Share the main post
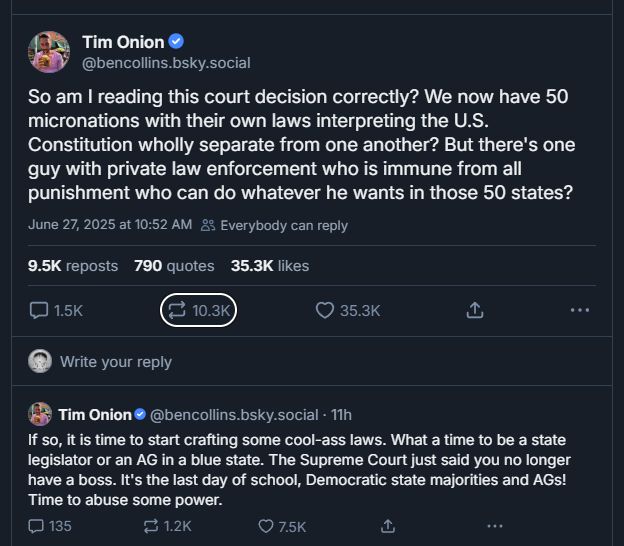Screen dimensions: 624x546 (x=474, y=311)
